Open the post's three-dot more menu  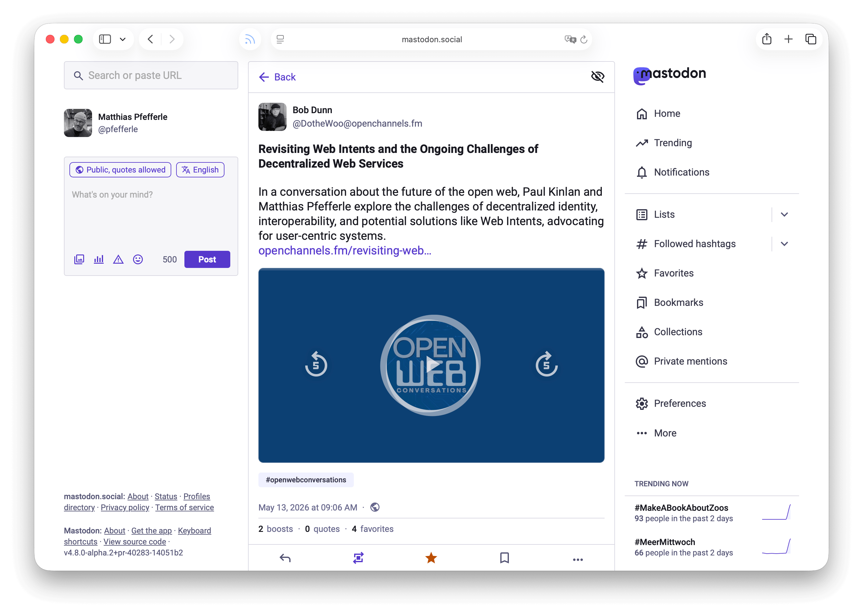[x=578, y=559]
